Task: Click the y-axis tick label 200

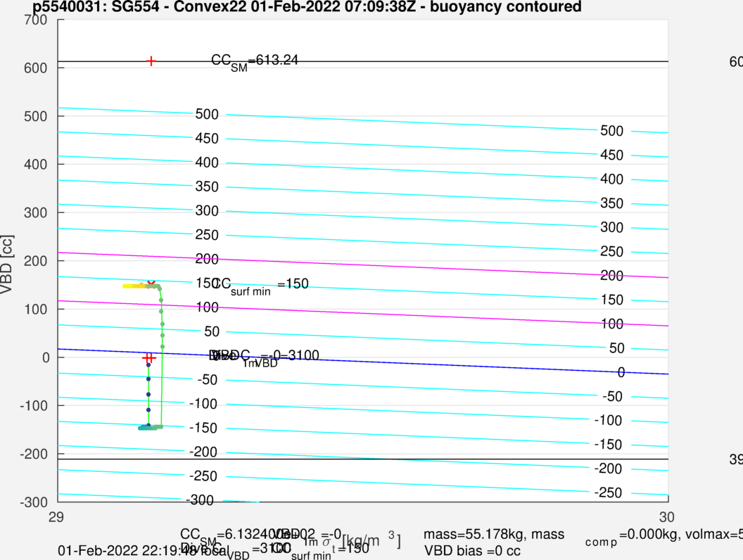Action: [x=36, y=261]
